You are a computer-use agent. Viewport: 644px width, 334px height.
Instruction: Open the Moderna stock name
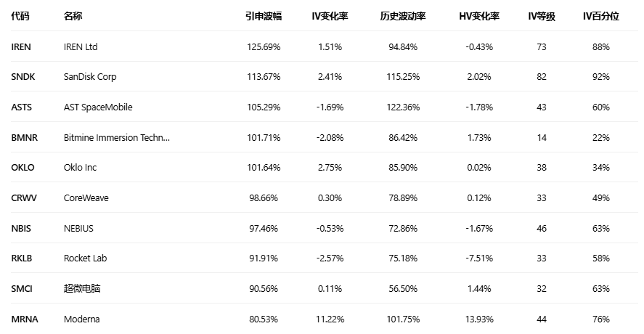81,319
